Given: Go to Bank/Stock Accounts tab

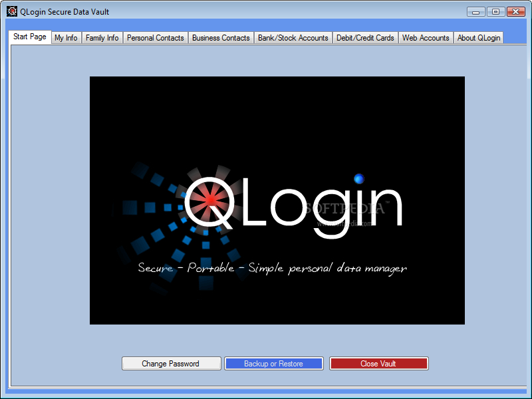Looking at the screenshot, I should pos(293,38).
